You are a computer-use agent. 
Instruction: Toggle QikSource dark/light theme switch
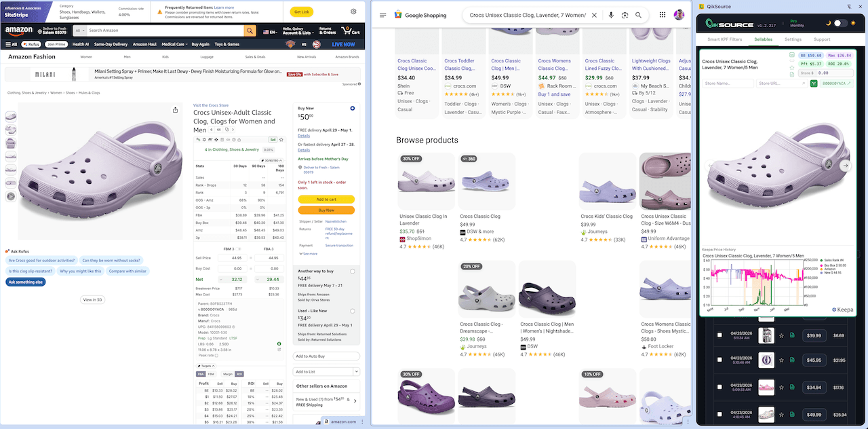pyautogui.click(x=840, y=23)
